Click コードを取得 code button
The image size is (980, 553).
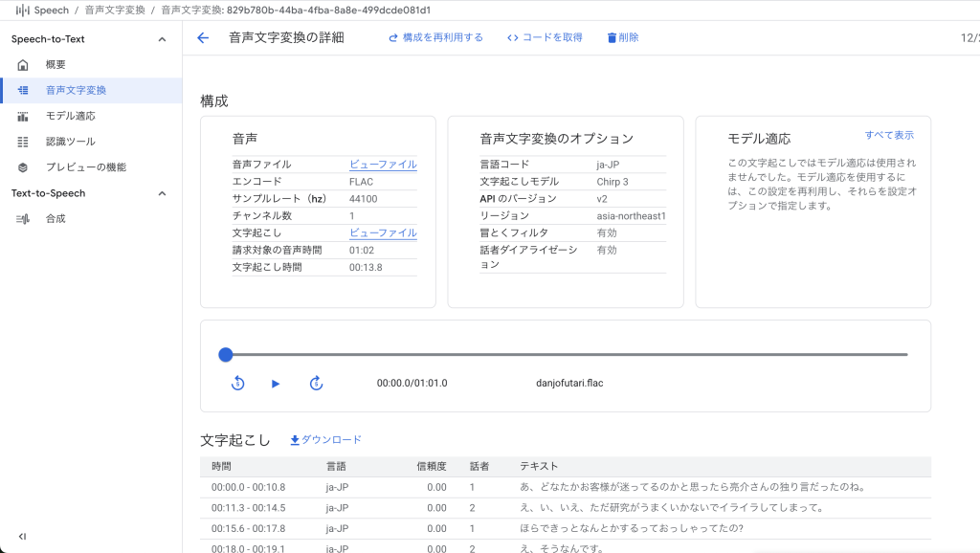[545, 38]
